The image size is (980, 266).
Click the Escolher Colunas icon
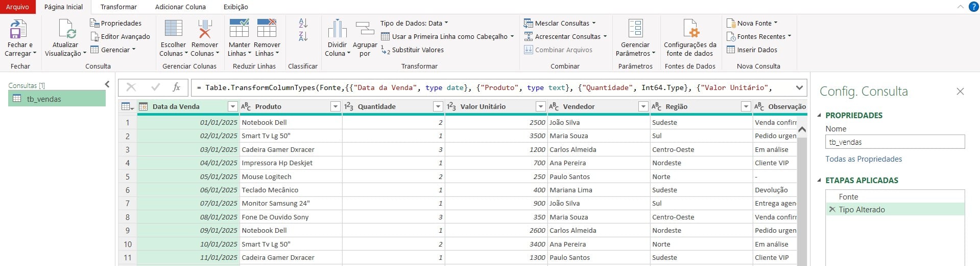[x=174, y=29]
